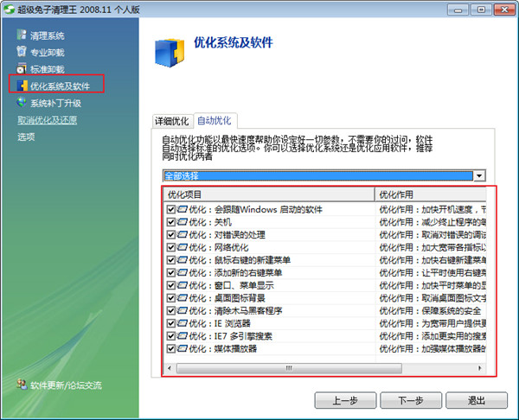
Task: Click the 系统补丁升级 globe icon
Action: coord(22,103)
